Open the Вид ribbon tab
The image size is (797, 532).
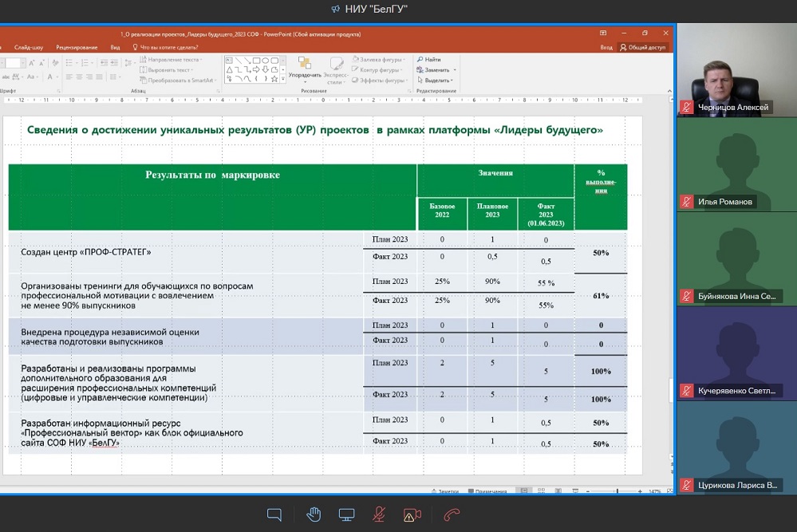coord(116,47)
